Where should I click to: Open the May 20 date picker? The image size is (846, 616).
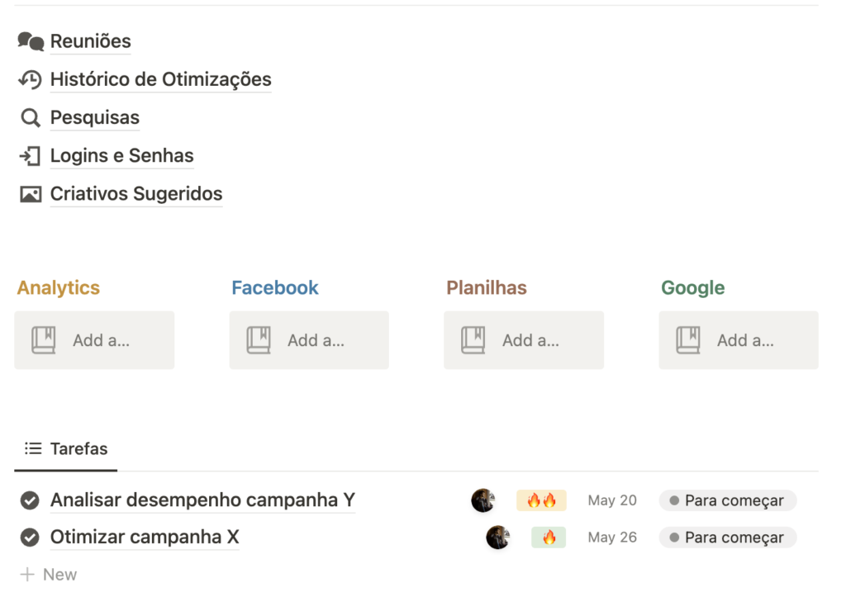click(x=612, y=500)
